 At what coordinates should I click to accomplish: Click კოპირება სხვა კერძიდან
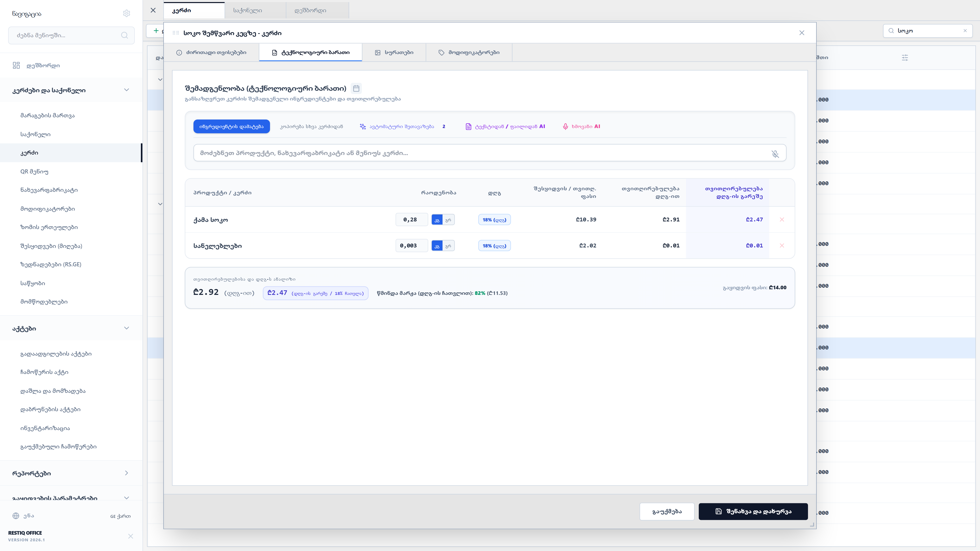coord(312,127)
